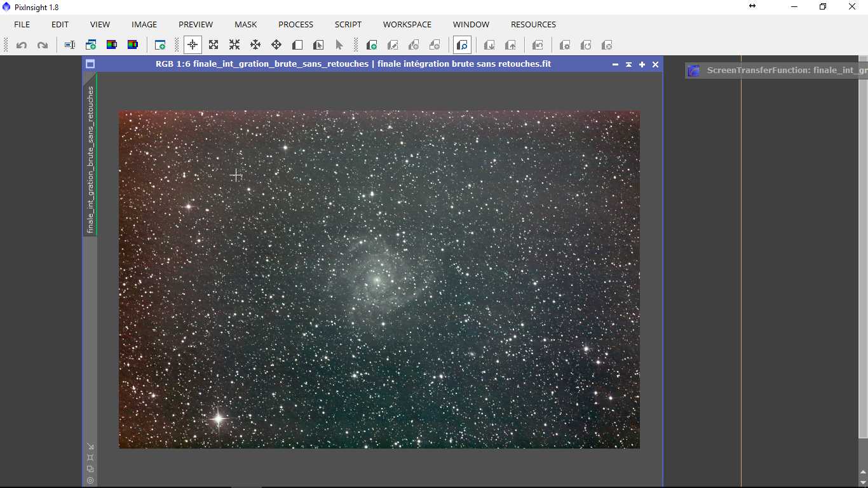Image resolution: width=868 pixels, height=488 pixels.
Task: Select the finale_int_gration_brute_sans_retouches view tab
Action: [x=90, y=159]
